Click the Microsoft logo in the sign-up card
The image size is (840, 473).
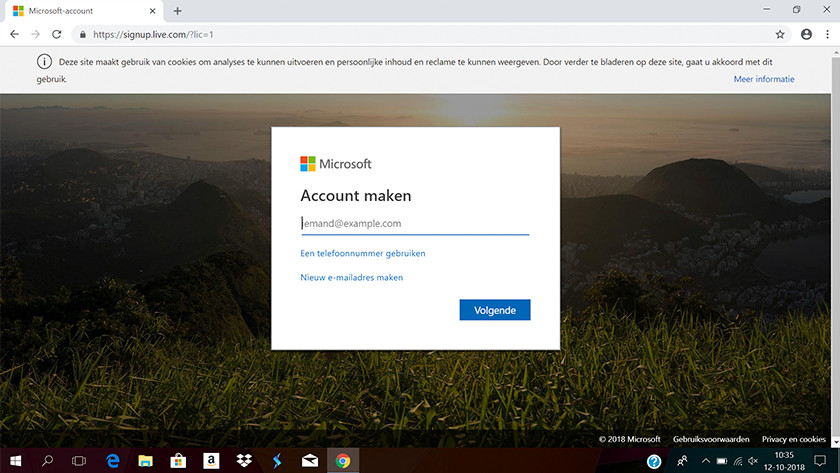coord(336,164)
